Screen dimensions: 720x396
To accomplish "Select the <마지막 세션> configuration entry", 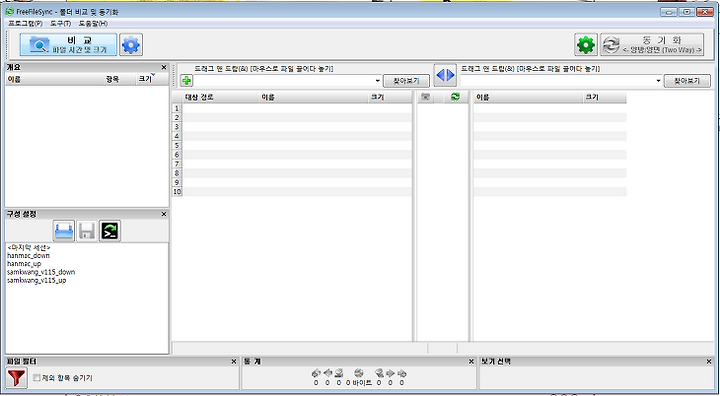I will pyautogui.click(x=28, y=248).
